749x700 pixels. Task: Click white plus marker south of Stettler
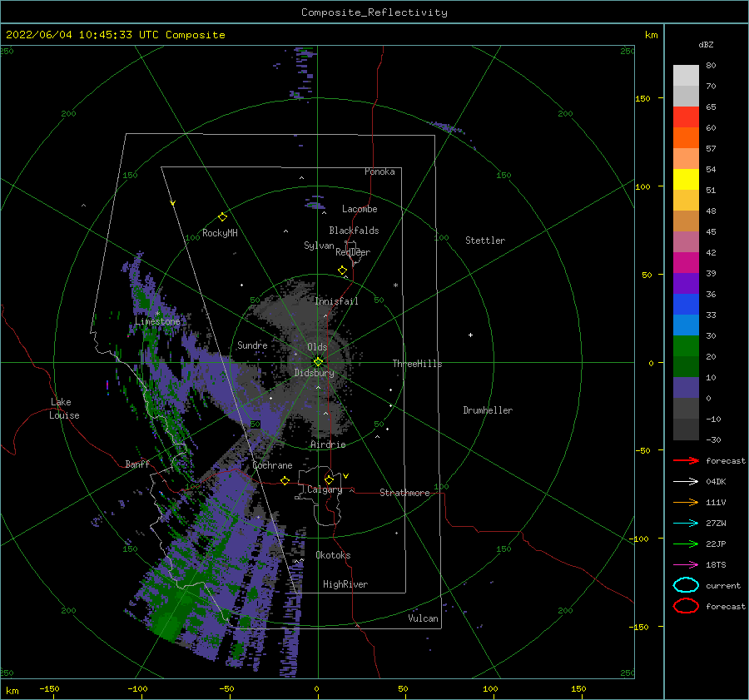click(470, 335)
